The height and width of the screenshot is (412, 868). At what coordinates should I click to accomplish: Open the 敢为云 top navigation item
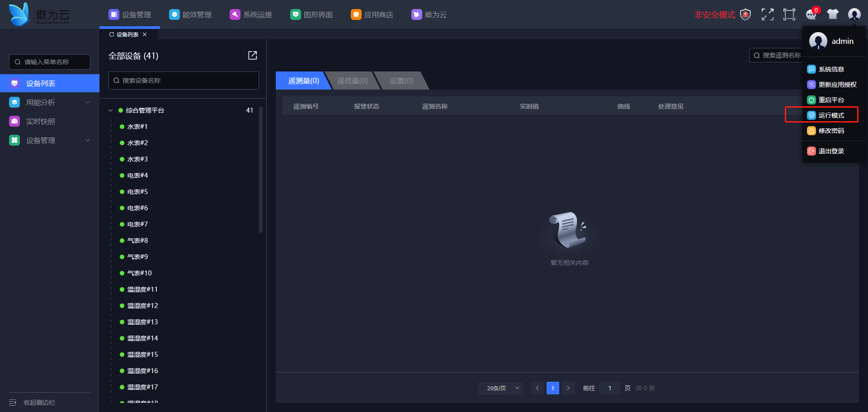coord(429,14)
